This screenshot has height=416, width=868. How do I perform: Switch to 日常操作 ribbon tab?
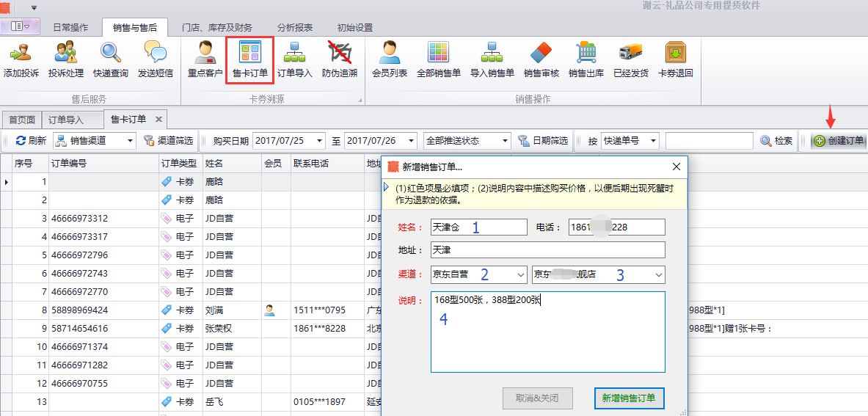coord(70,27)
